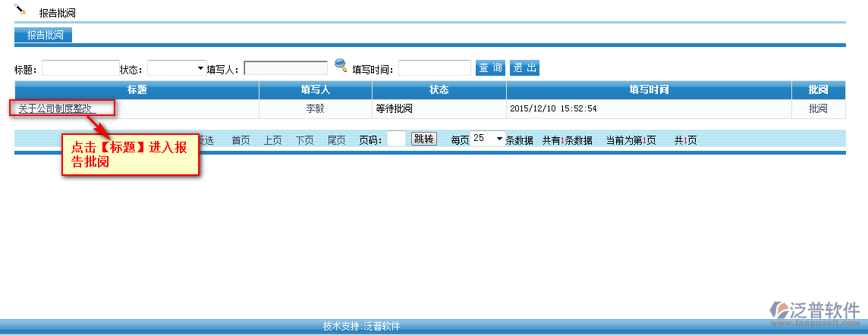Click the 填写人 input field
The image size is (868, 335).
point(285,68)
